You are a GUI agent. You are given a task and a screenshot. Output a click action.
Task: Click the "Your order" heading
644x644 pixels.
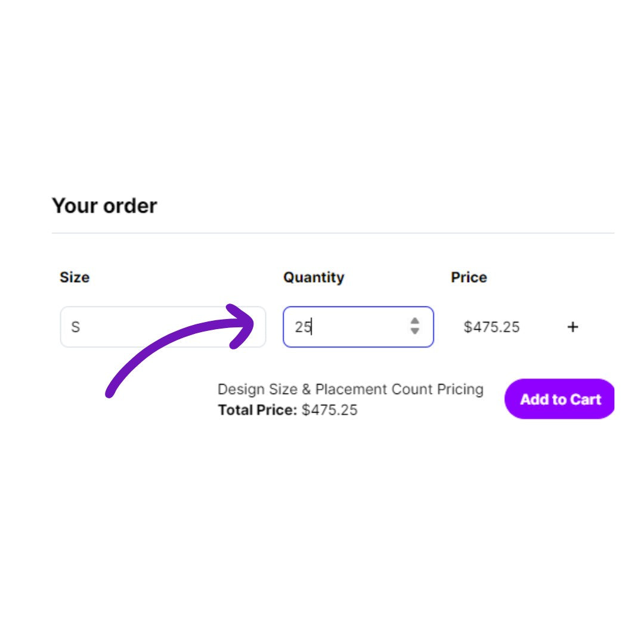coord(104,206)
